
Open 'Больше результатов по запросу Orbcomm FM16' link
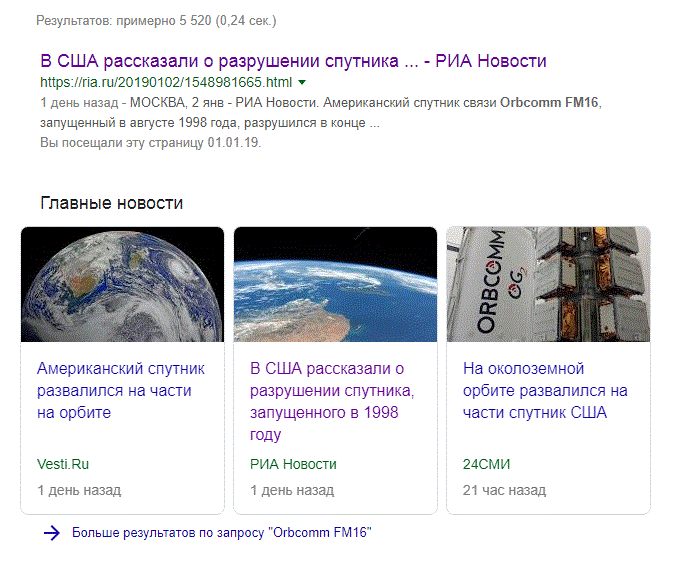222,533
